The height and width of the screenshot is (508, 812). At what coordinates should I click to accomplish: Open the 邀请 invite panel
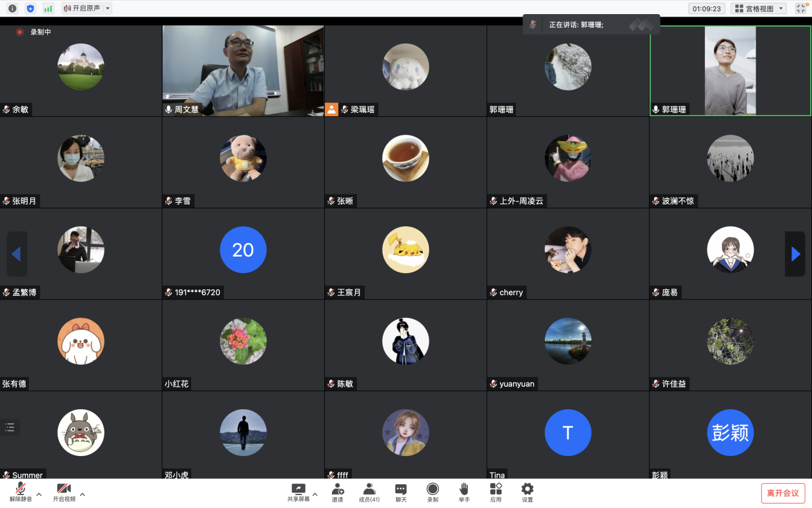pos(337,492)
